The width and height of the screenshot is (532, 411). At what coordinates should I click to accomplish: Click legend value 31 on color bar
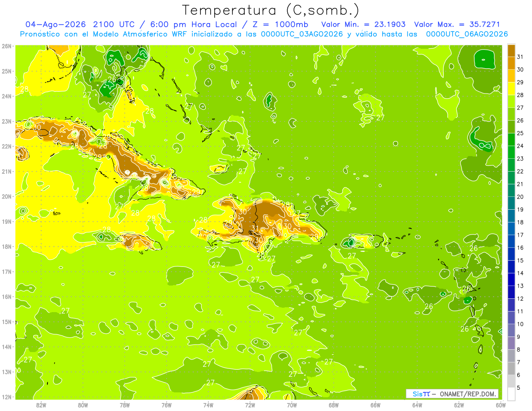point(520,57)
